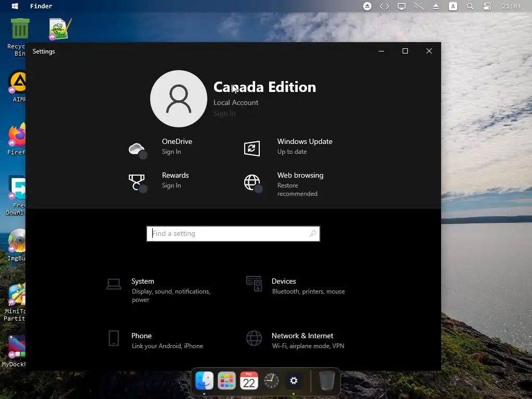Click the user account avatar picture
This screenshot has height=399, width=532.
(179, 98)
